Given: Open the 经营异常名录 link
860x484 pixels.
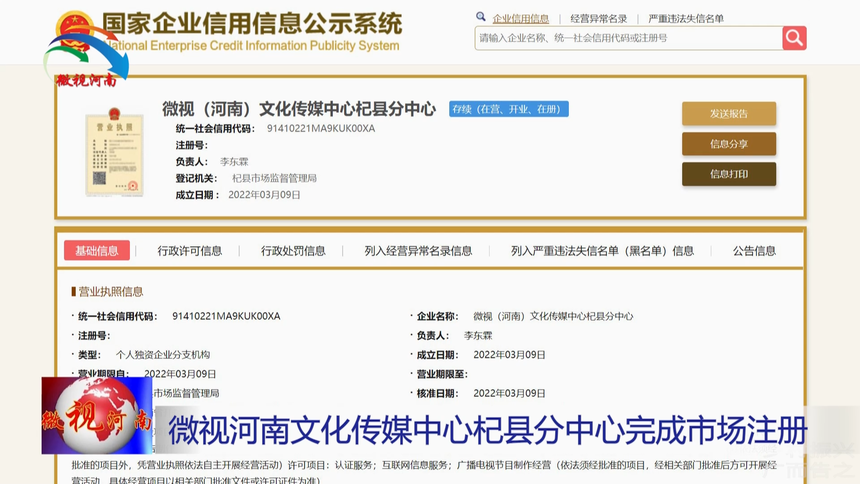Looking at the screenshot, I should point(598,19).
